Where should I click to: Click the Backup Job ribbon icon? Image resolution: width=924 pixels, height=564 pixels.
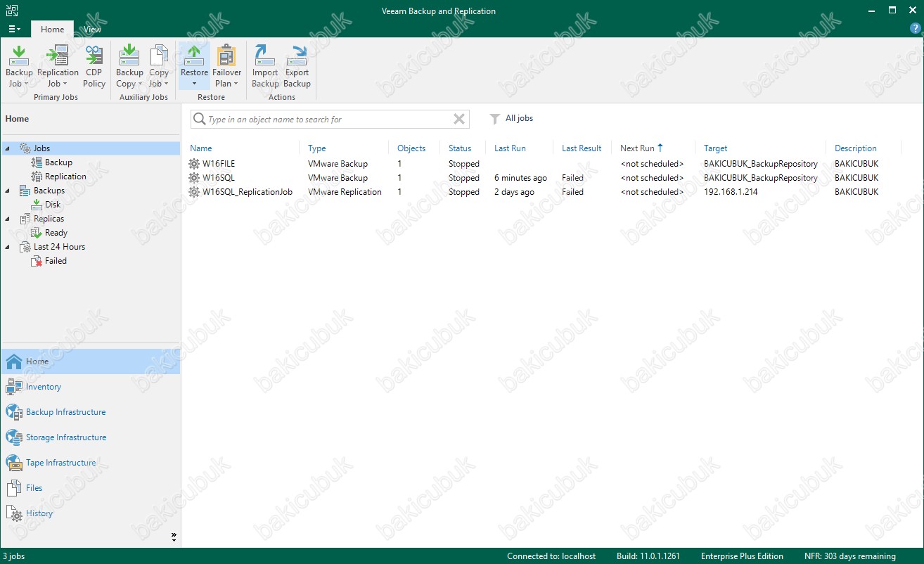[19, 56]
